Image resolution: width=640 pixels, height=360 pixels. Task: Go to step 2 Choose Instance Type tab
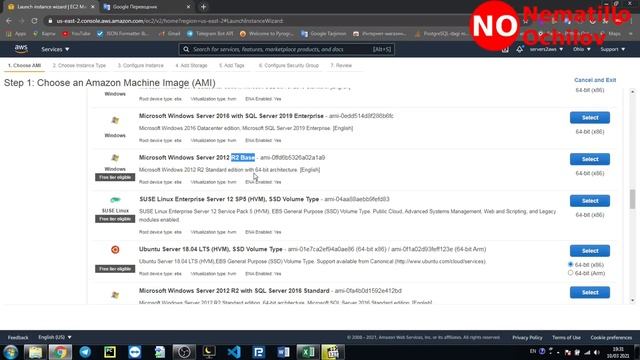point(79,65)
